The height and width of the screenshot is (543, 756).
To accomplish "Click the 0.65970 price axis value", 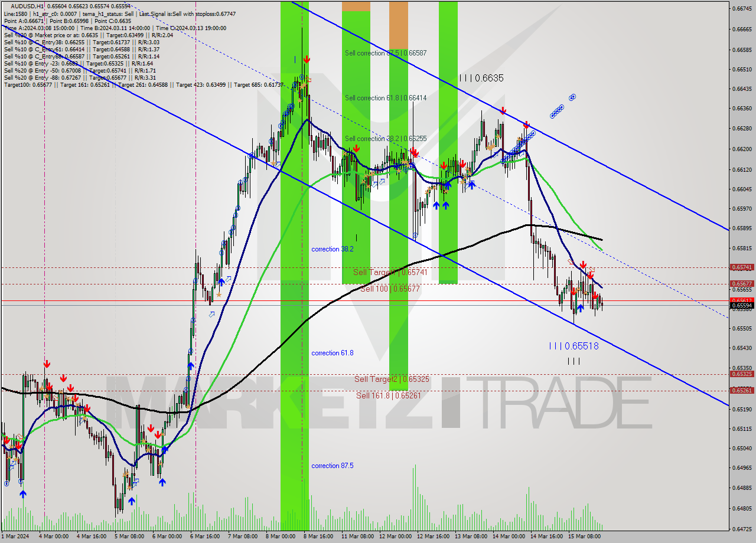I will pos(742,208).
